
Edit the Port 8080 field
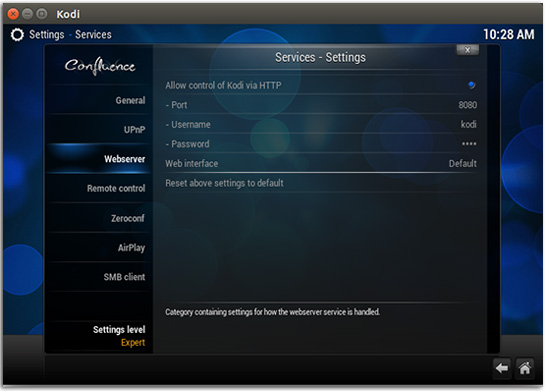click(x=321, y=105)
